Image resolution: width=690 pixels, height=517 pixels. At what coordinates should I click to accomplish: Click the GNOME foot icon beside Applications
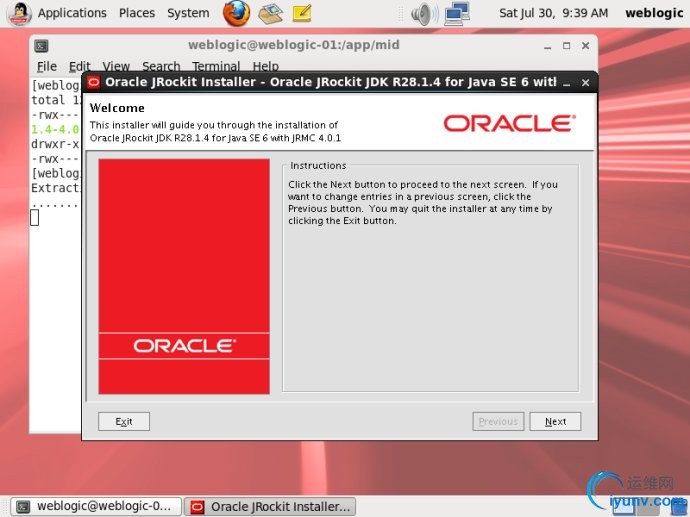coord(19,13)
